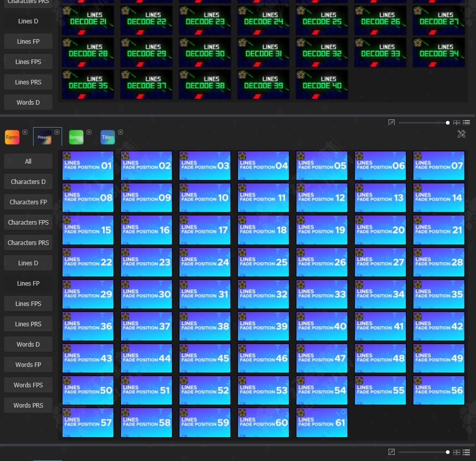Image resolution: width=476 pixels, height=461 pixels.
Task: Switch to the Scripts tab
Action: tap(76, 137)
